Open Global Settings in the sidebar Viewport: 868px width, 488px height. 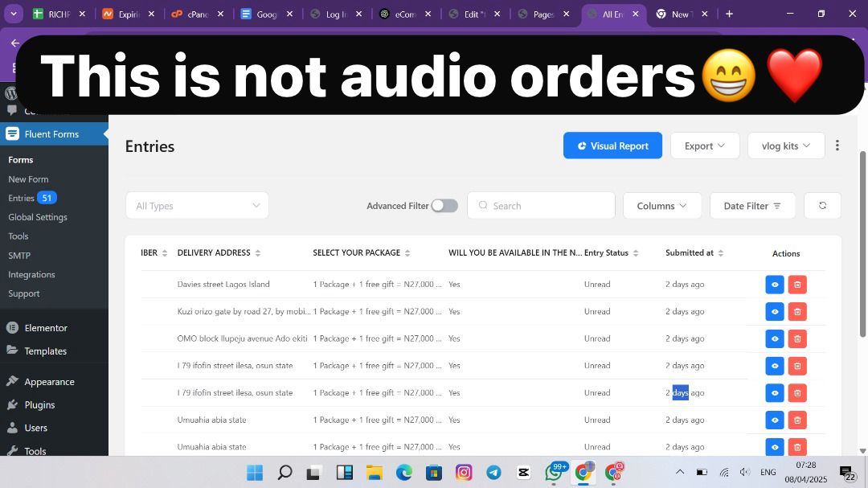38,217
